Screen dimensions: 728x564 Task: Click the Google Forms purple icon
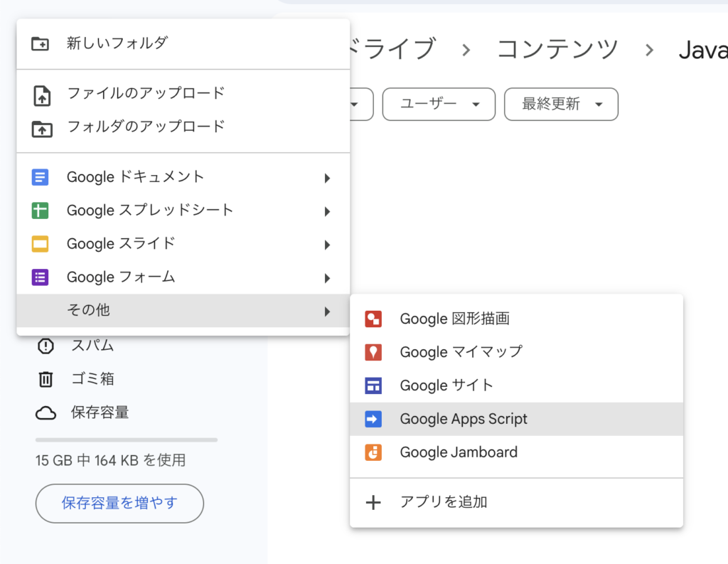(x=41, y=277)
